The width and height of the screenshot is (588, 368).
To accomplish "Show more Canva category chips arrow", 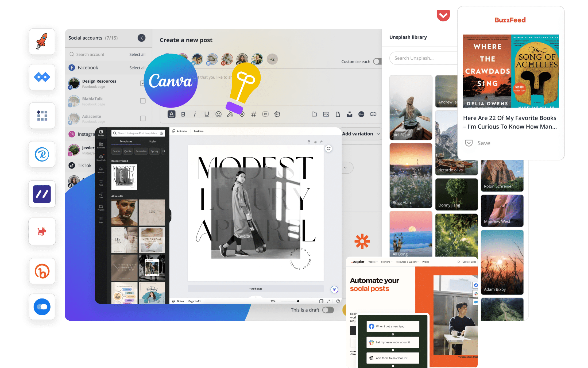I will (x=164, y=151).
